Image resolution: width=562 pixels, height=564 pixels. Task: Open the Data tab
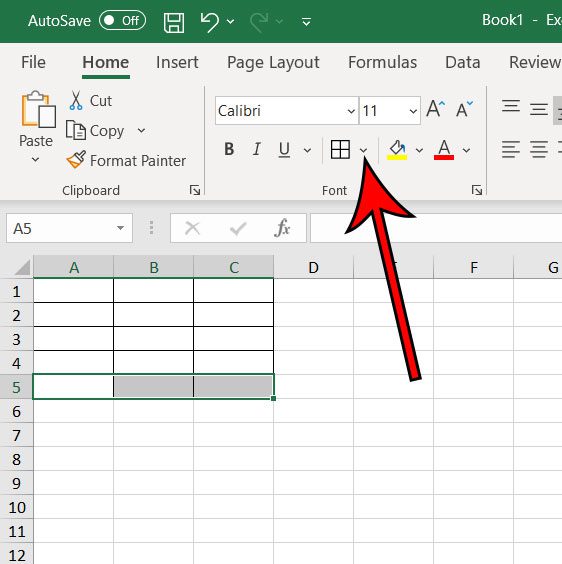point(463,62)
